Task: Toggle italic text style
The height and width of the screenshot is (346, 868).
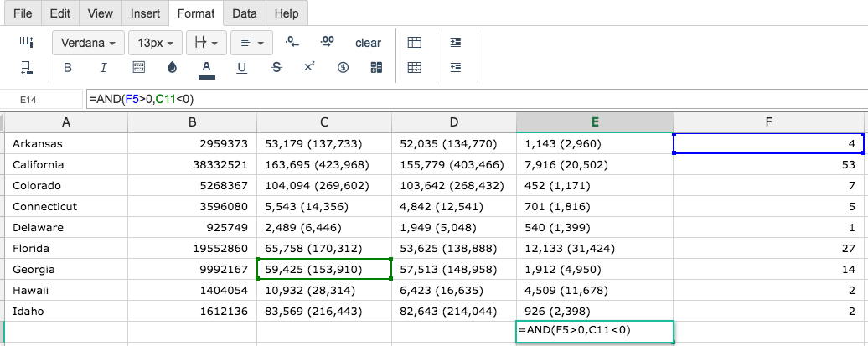Action: pos(103,68)
